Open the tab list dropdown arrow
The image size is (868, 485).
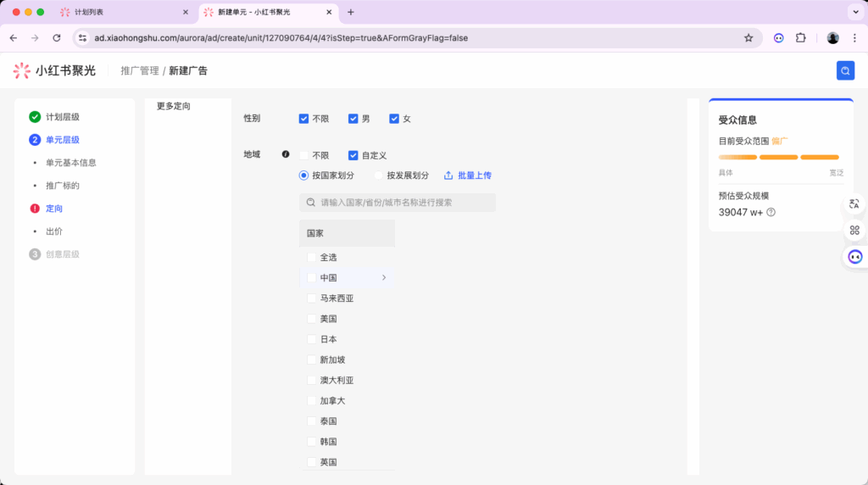point(855,12)
